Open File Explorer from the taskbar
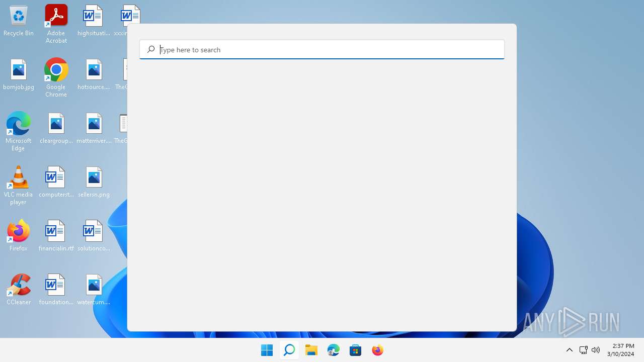The image size is (644, 362). click(x=311, y=350)
